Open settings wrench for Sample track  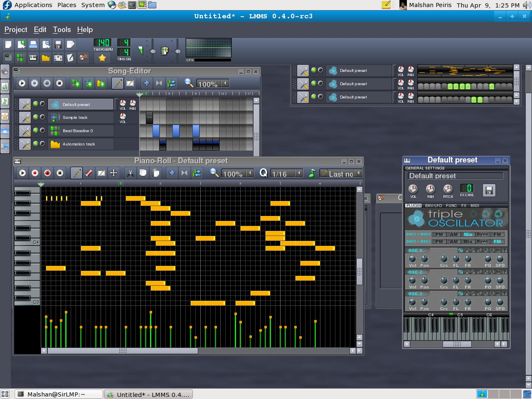pyautogui.click(x=25, y=118)
